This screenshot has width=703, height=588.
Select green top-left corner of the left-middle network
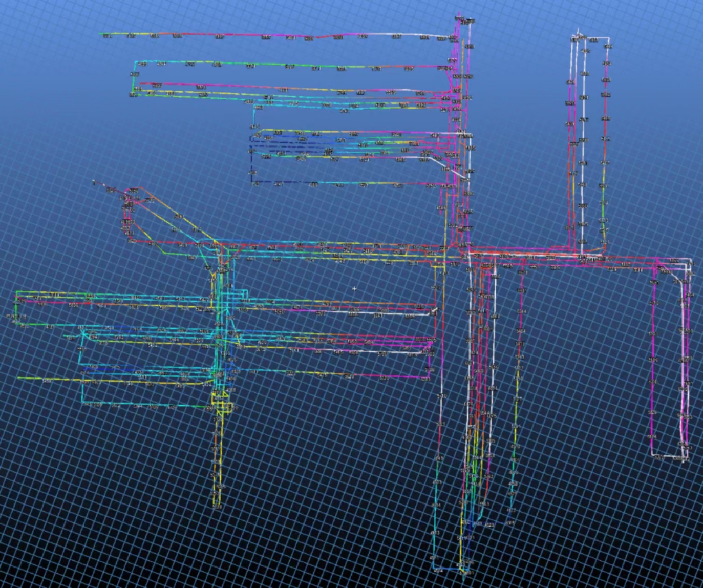[x=17, y=292]
